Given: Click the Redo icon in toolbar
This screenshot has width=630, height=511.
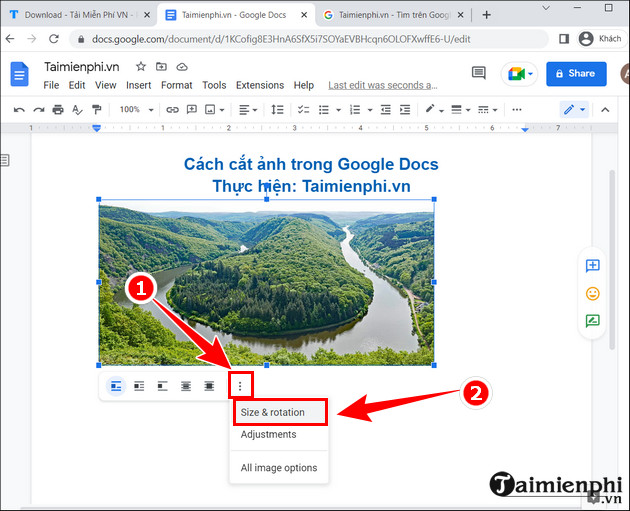Looking at the screenshot, I should 39,110.
